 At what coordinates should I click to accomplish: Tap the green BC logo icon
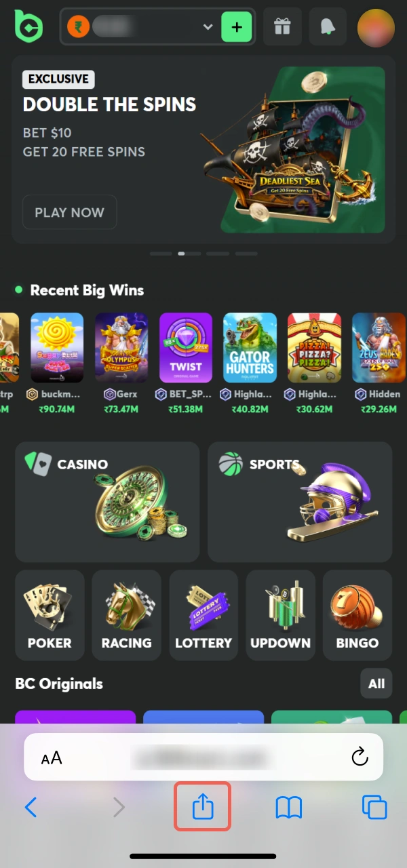28,26
